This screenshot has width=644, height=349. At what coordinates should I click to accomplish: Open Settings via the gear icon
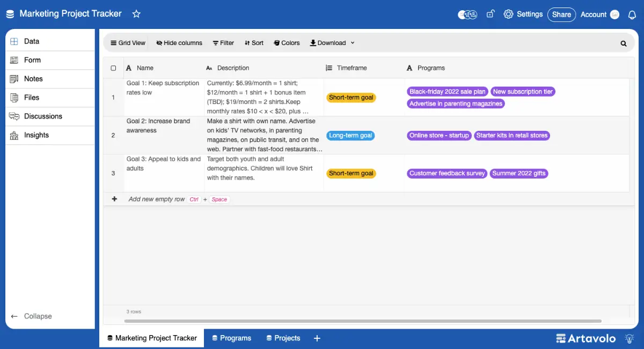[x=508, y=14]
